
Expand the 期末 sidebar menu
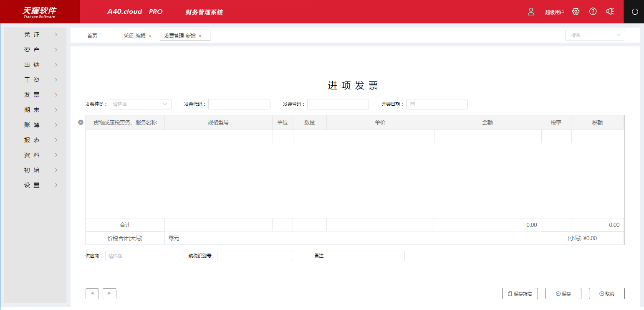[x=35, y=110]
